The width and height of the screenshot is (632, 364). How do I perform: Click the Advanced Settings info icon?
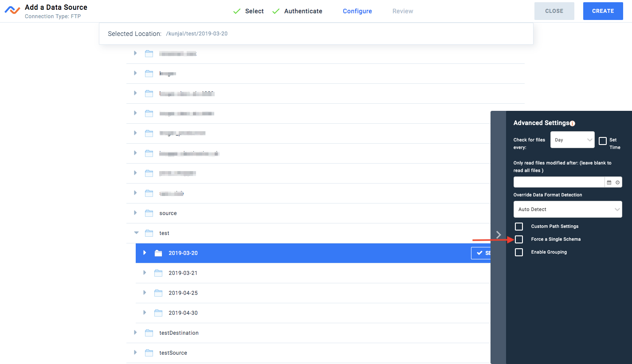tap(572, 124)
